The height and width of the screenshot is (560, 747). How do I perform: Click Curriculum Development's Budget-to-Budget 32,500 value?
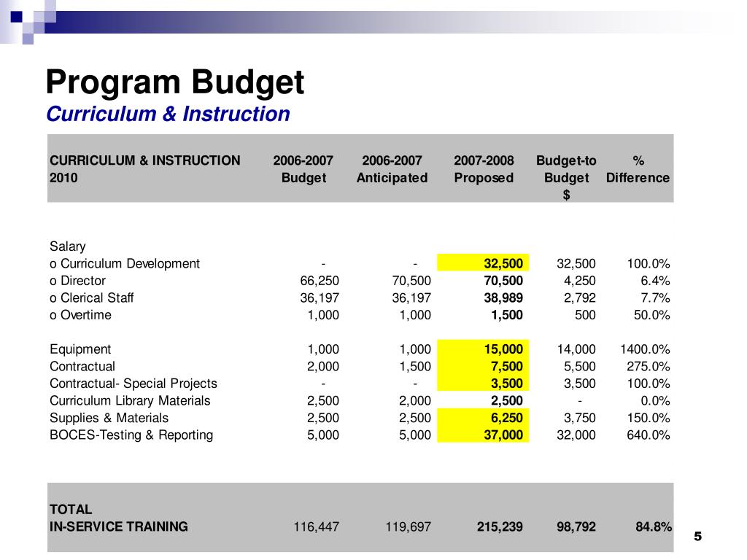pyautogui.click(x=576, y=264)
